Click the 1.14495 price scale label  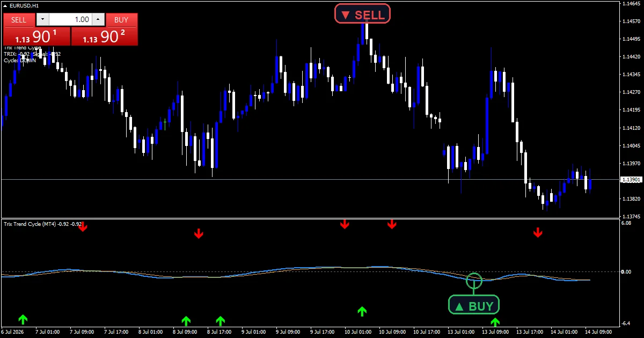631,39
